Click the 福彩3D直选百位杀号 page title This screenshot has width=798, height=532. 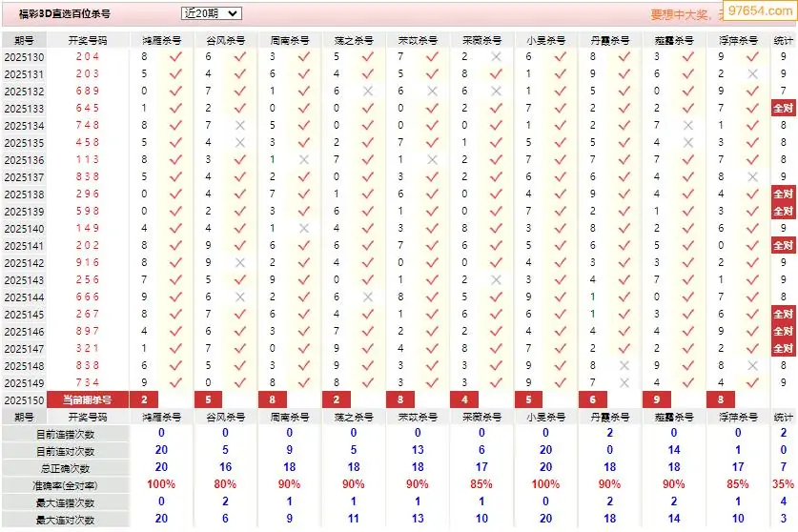[65, 14]
